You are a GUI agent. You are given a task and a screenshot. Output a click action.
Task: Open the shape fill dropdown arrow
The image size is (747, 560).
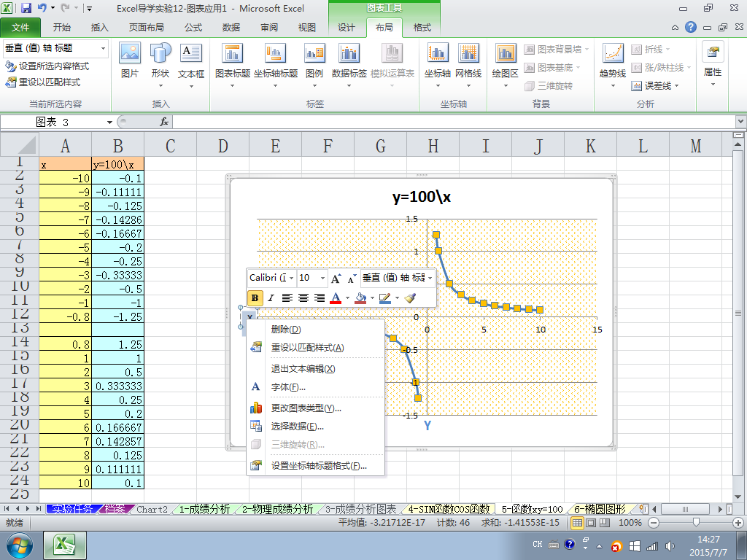pos(372,298)
